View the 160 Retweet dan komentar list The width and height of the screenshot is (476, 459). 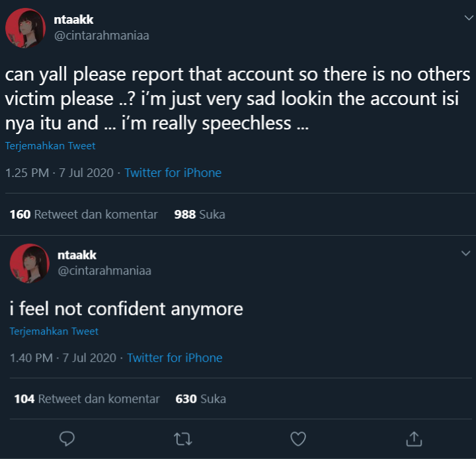tap(83, 215)
